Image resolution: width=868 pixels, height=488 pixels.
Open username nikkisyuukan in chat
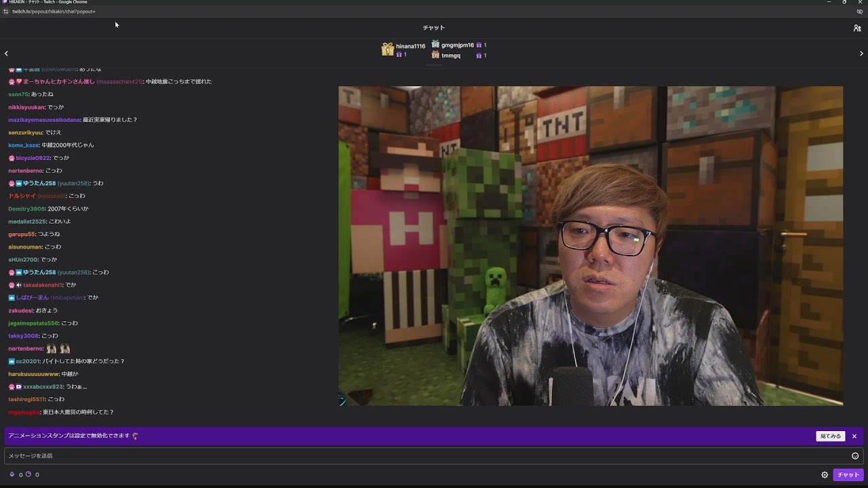26,107
